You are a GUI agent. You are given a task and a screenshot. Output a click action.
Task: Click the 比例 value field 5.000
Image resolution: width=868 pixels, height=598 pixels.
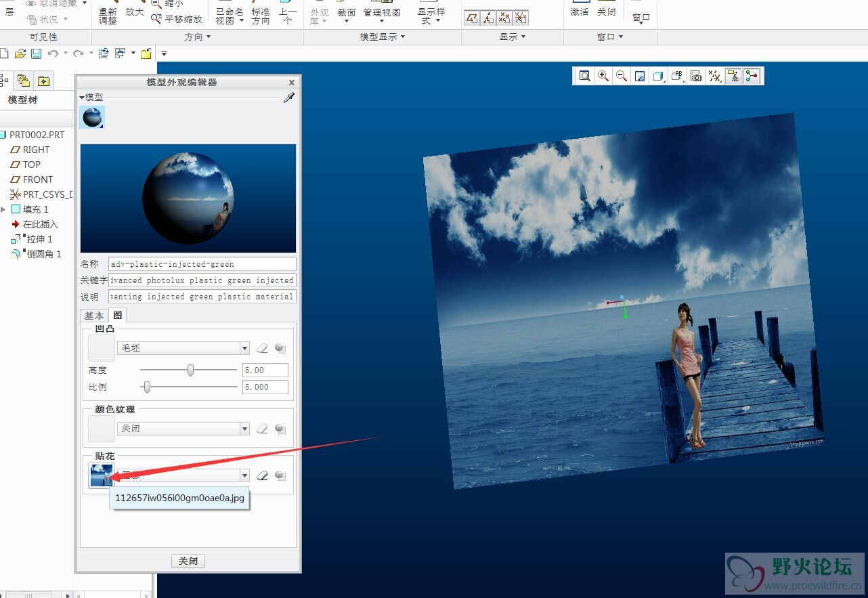265,387
